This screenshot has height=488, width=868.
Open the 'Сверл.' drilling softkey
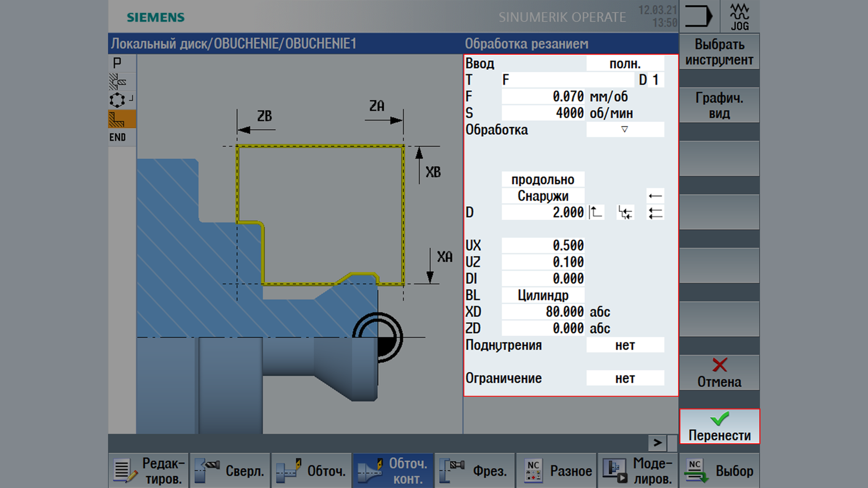click(x=230, y=470)
